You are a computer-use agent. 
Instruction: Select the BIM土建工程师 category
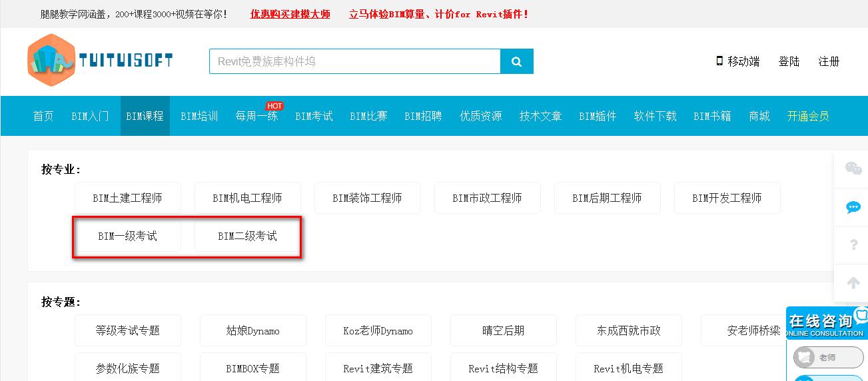click(128, 198)
